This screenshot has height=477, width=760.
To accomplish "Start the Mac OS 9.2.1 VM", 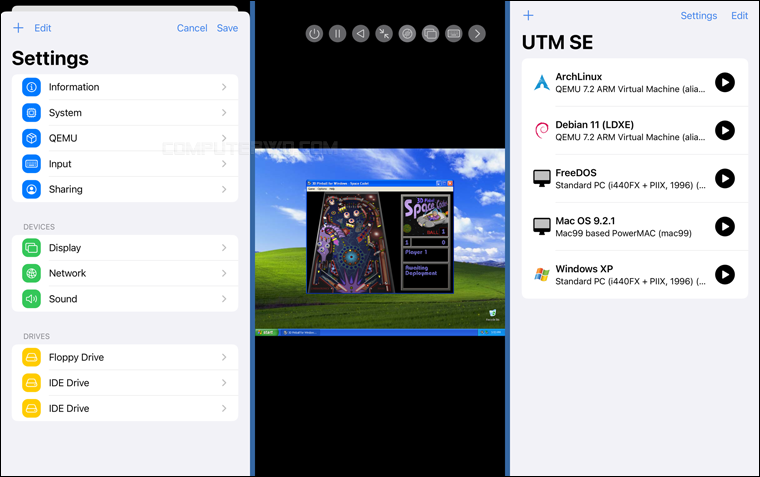I will click(x=725, y=226).
